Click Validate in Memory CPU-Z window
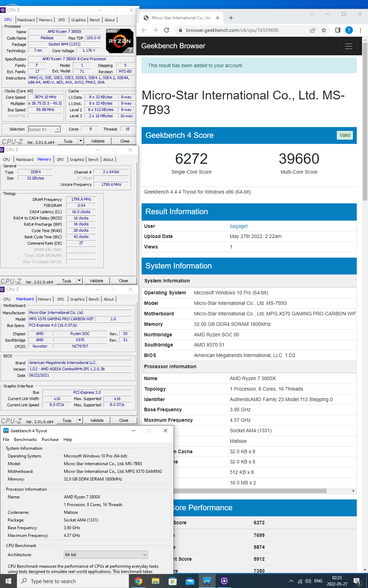Image resolution: width=368 pixels, height=588 pixels. tap(96, 281)
